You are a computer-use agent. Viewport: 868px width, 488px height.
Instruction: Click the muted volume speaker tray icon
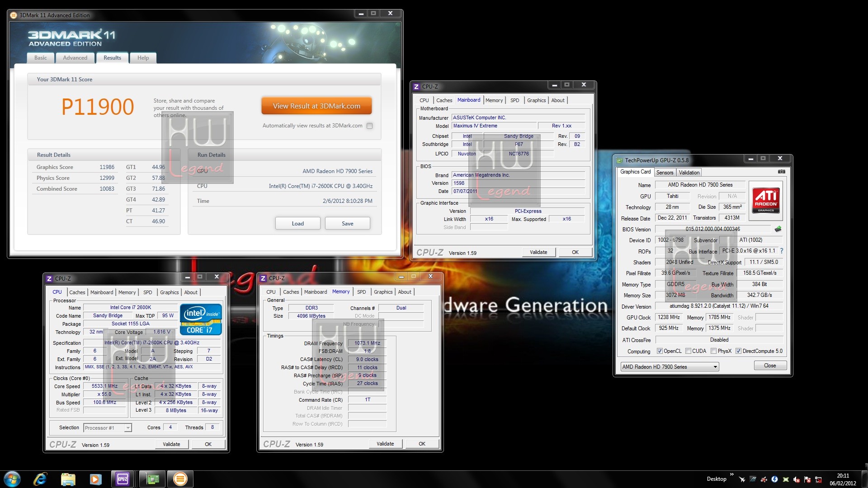coord(797,479)
